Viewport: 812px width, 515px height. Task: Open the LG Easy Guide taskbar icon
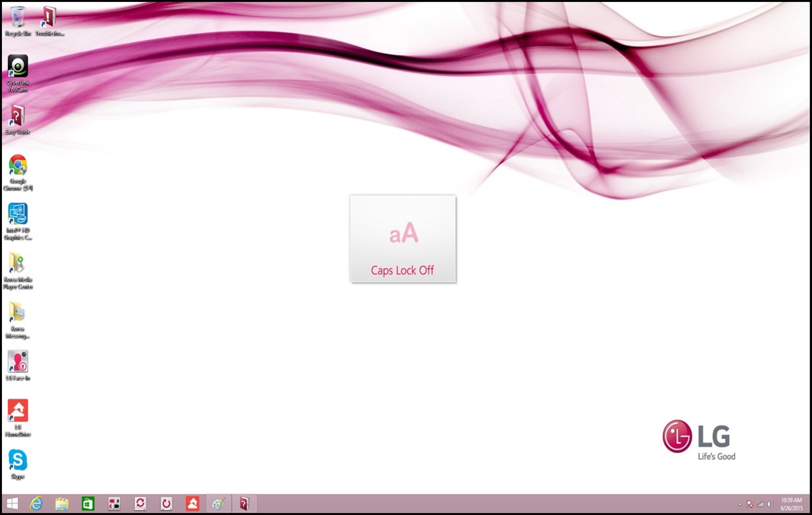point(243,503)
